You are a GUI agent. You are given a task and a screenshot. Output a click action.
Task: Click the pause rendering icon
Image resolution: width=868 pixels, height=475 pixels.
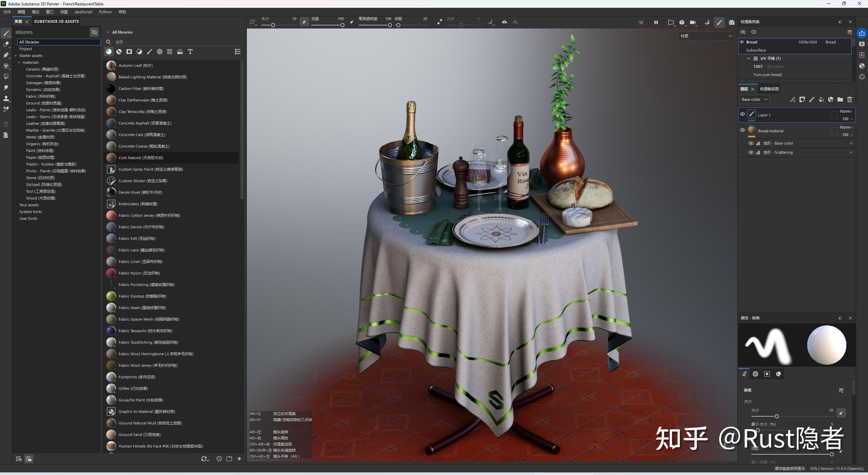(656, 22)
